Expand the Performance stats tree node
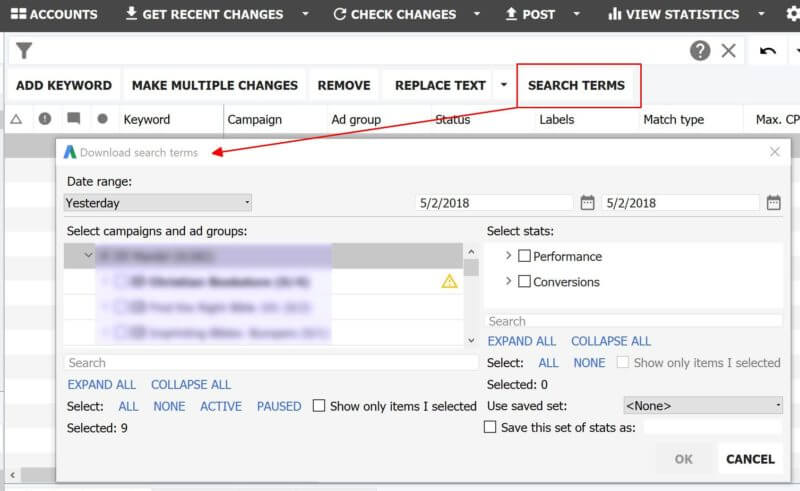 pos(508,256)
